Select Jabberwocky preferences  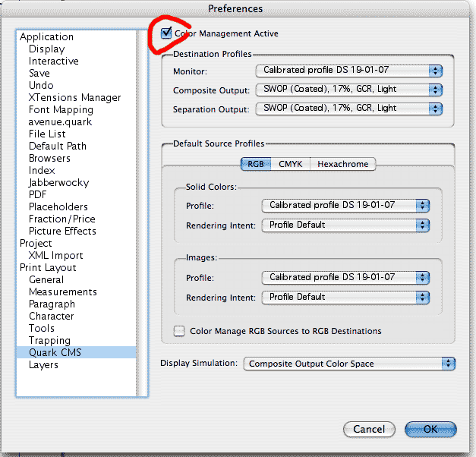tap(77, 182)
